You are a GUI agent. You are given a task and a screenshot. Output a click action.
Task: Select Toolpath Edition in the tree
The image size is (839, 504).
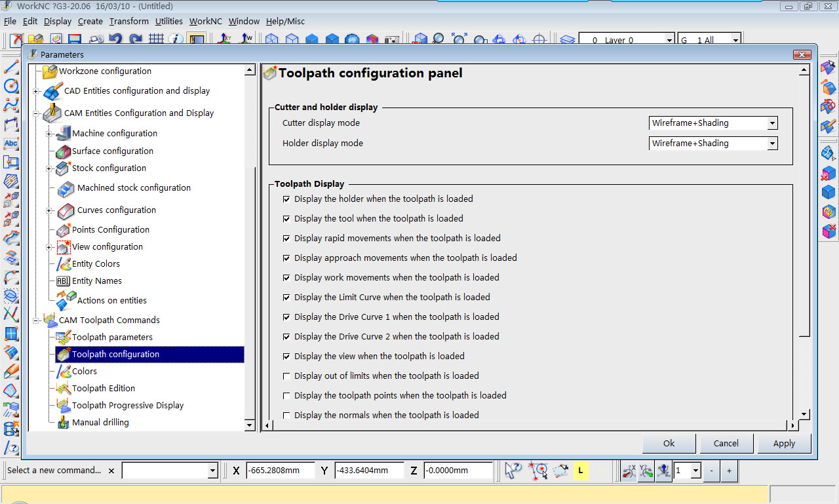click(104, 389)
